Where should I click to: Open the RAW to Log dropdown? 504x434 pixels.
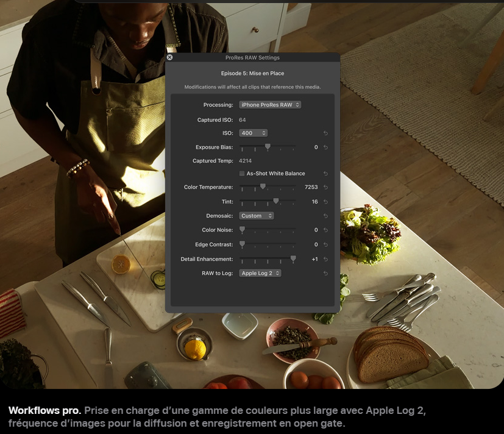[260, 273]
